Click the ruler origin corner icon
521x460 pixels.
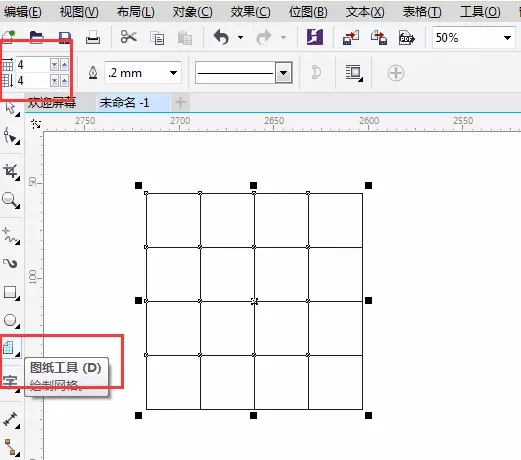(x=36, y=124)
